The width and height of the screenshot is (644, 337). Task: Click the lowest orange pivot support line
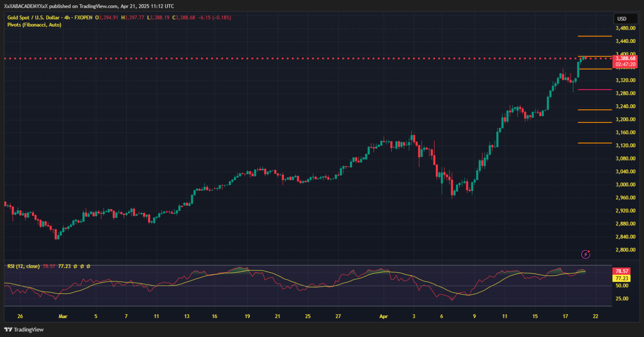coord(595,143)
